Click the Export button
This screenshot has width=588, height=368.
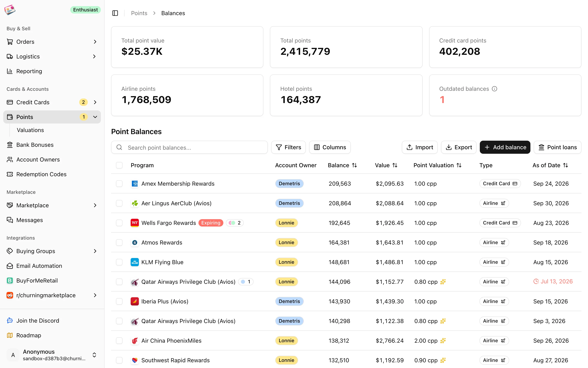[x=459, y=147]
